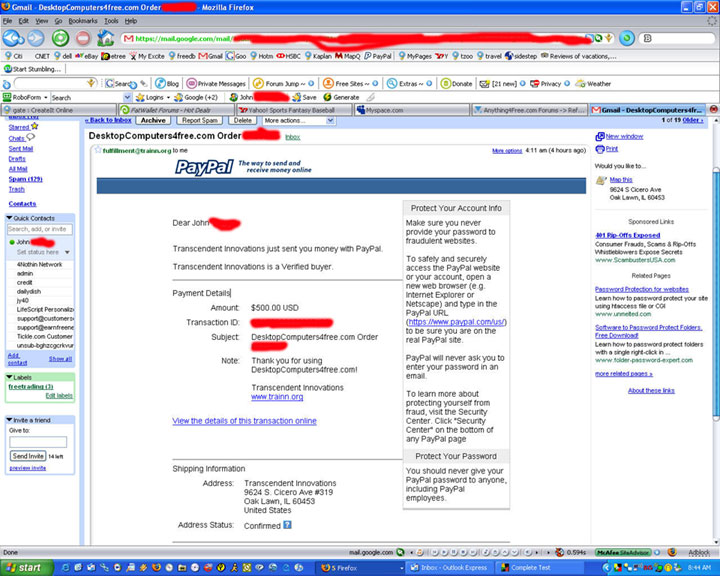The image size is (720, 576).
Task: Check the Weather toolbar button
Action: coord(593,84)
